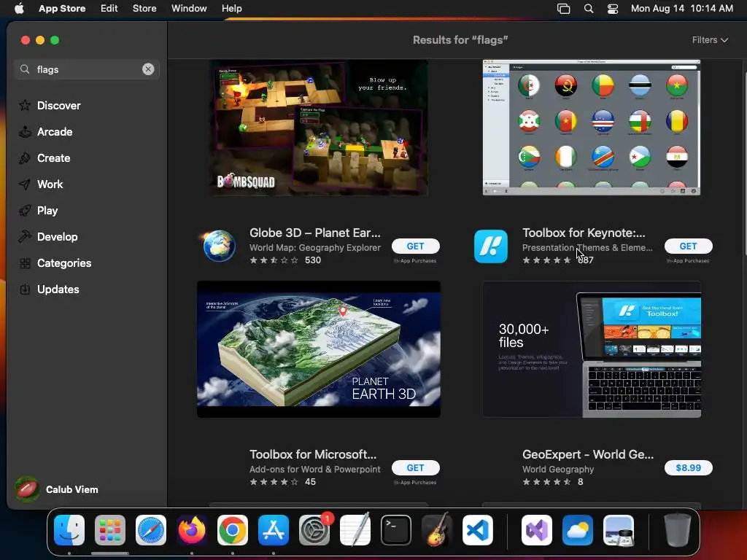Open the Help menu

coord(231,9)
